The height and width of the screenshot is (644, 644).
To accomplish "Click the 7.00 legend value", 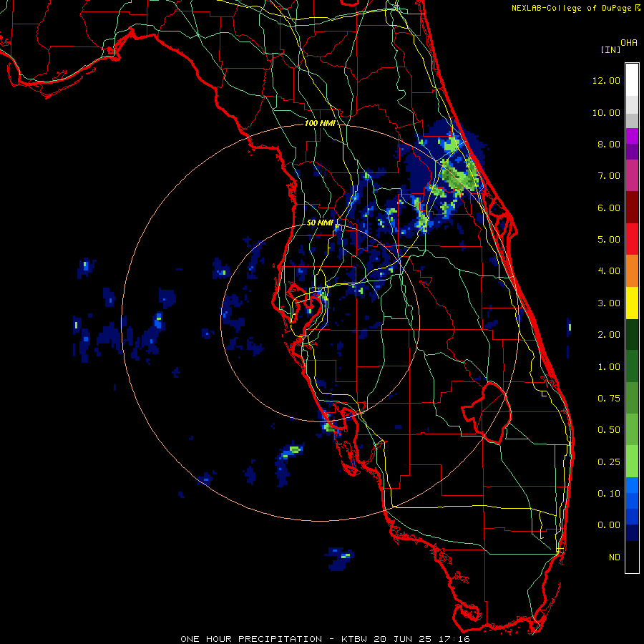I will [609, 176].
